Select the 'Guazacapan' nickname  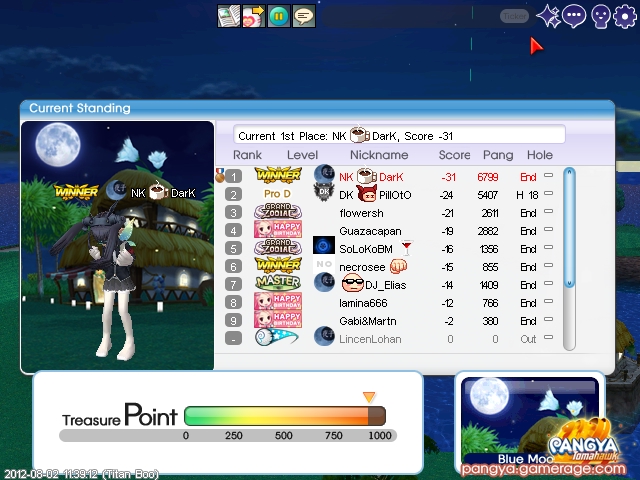(370, 231)
